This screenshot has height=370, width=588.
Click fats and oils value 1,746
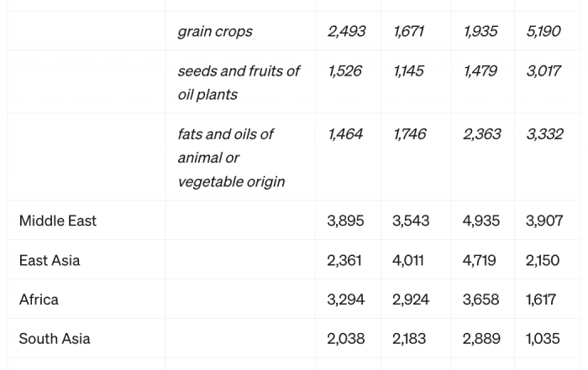410,134
